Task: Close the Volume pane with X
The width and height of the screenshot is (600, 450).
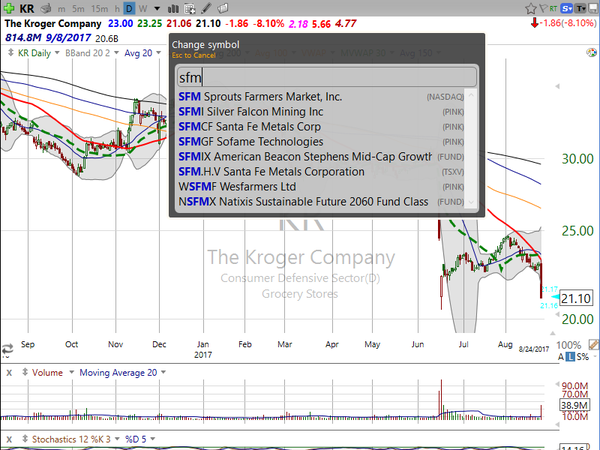Action: (x=10, y=372)
